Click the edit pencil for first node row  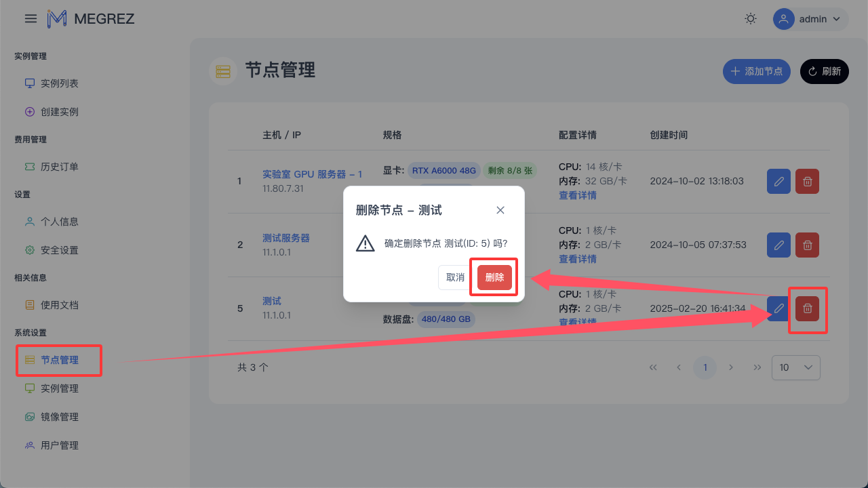(x=778, y=182)
